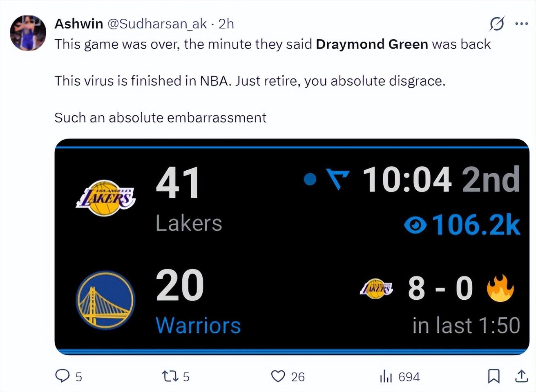Click the bold Draymond Green text

pos(372,44)
